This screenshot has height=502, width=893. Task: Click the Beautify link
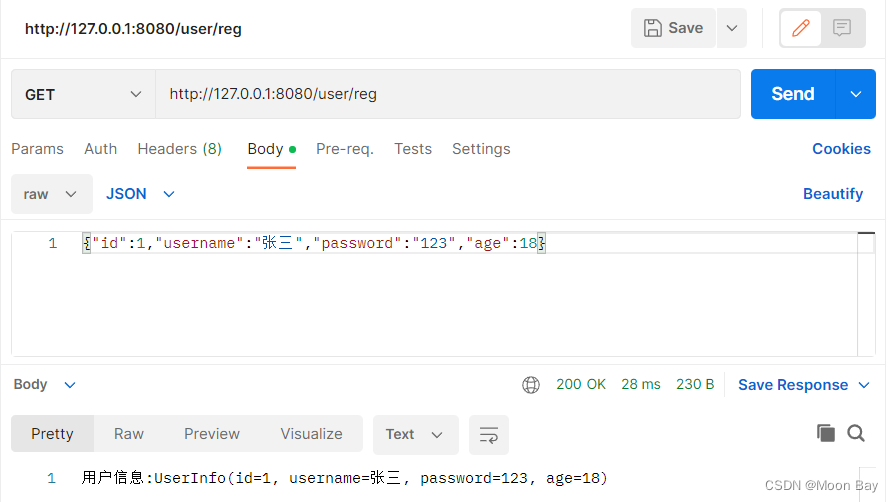click(833, 194)
